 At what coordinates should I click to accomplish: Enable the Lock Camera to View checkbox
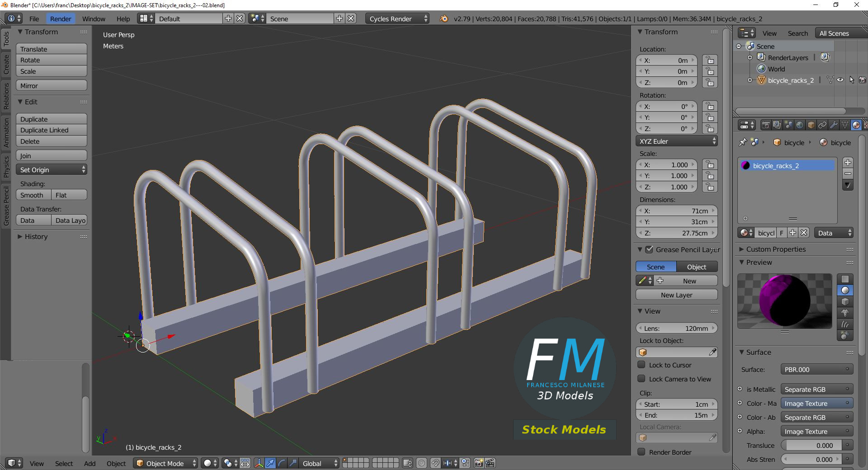click(641, 379)
